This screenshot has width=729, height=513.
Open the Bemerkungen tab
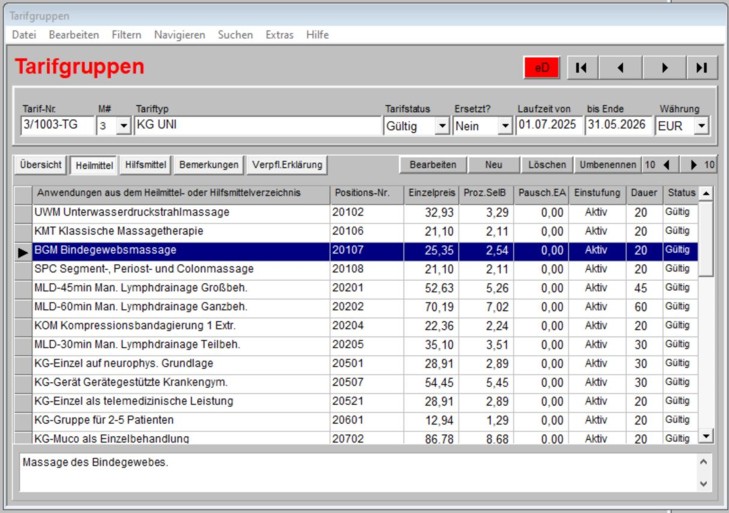[x=209, y=164]
